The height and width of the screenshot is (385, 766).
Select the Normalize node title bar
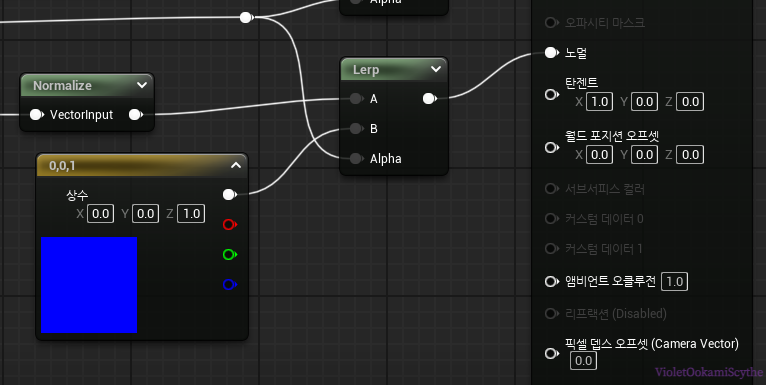tap(87, 85)
